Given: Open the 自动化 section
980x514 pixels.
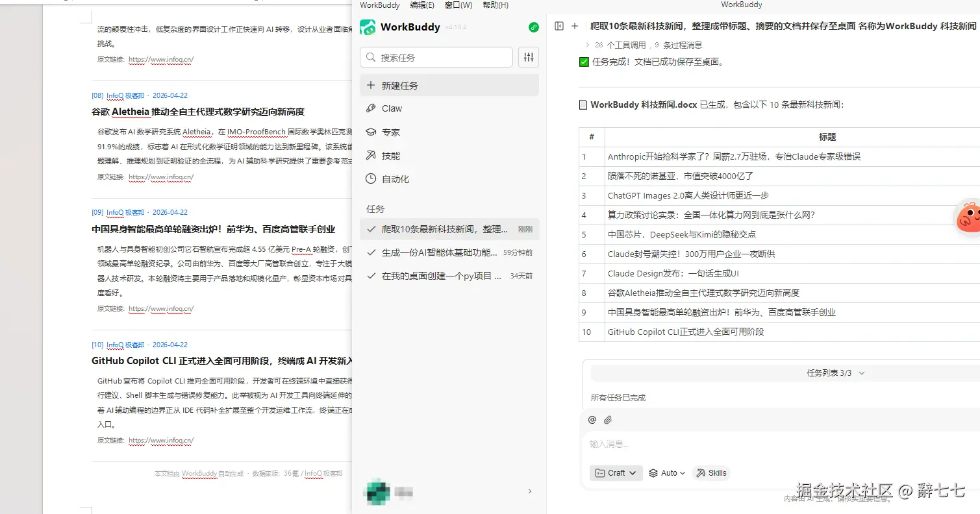Looking at the screenshot, I should (449, 179).
